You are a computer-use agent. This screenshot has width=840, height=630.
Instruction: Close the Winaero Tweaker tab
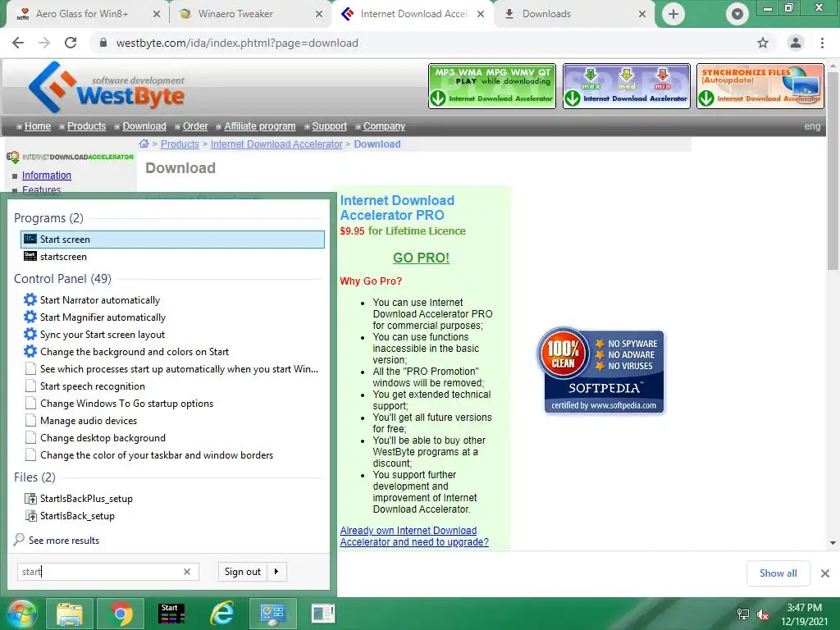[319, 14]
